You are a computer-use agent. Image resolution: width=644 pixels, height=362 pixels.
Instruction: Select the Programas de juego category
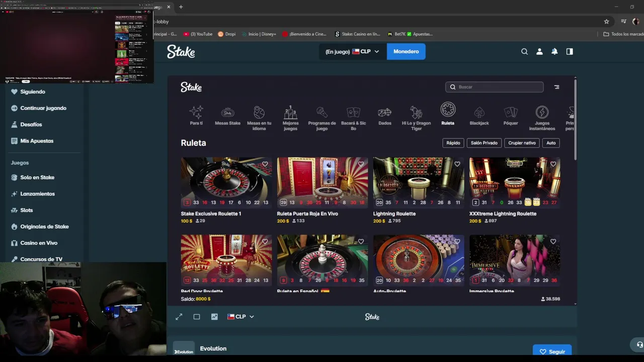point(322,118)
